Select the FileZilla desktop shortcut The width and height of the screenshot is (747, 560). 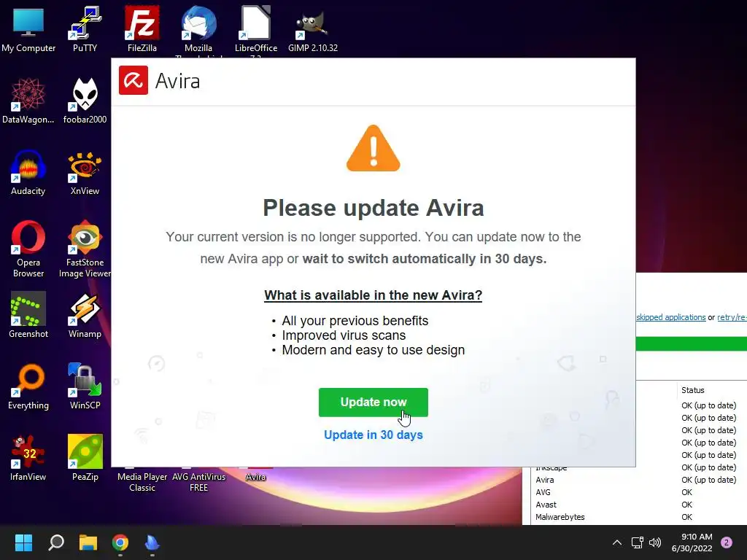click(142, 29)
